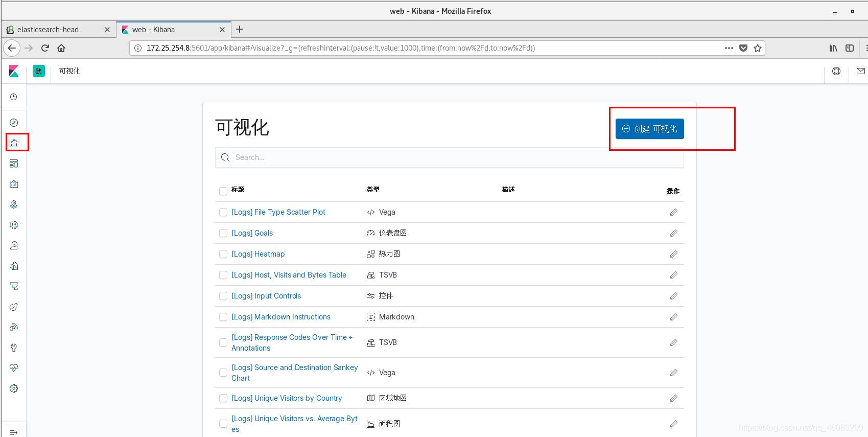Viewport: 868px width, 437px height.
Task: Check [Logs] File Type Scatter Plot row
Action: (223, 212)
